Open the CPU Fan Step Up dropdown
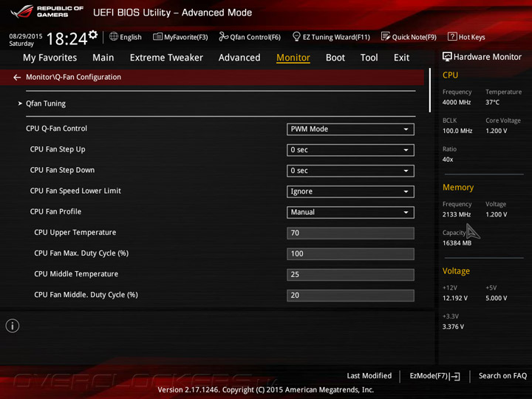Viewport: 532px width, 399px height. pyautogui.click(x=350, y=150)
